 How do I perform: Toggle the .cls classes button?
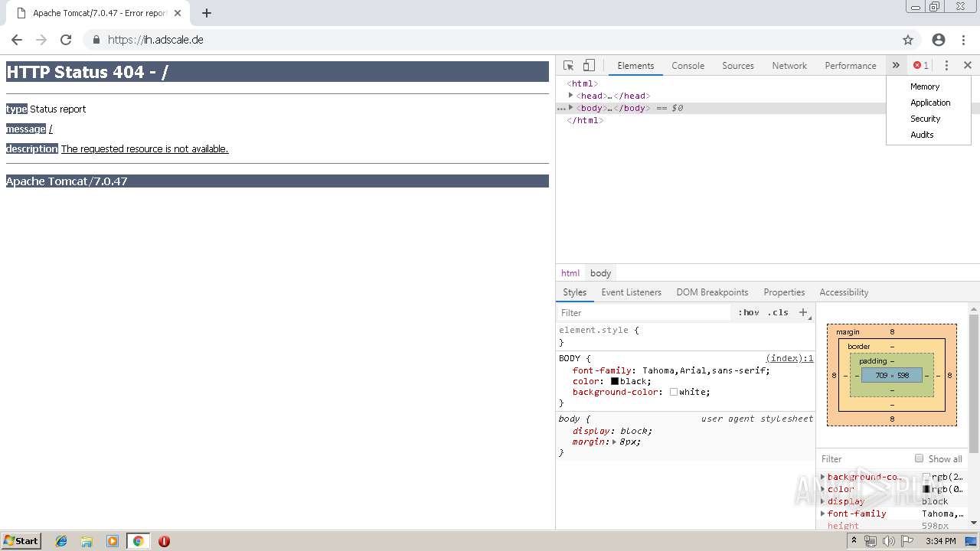click(x=778, y=312)
